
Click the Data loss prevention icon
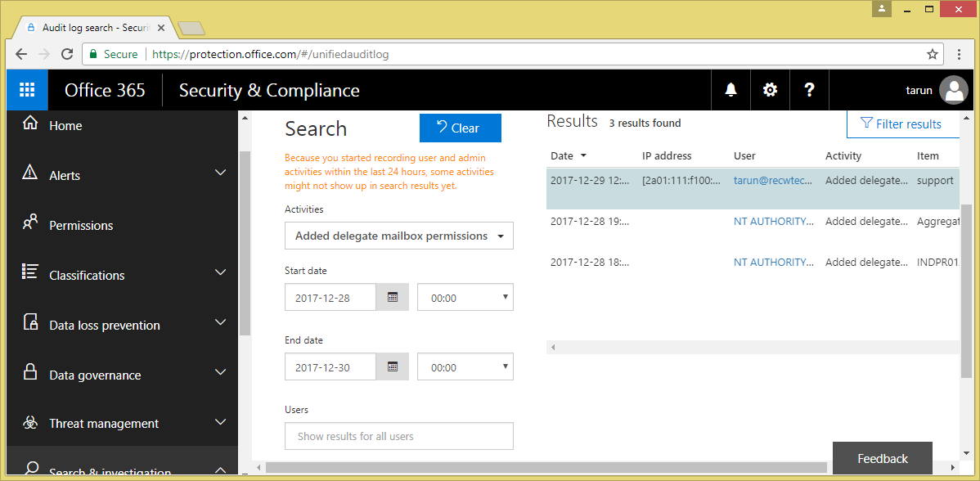[30, 322]
